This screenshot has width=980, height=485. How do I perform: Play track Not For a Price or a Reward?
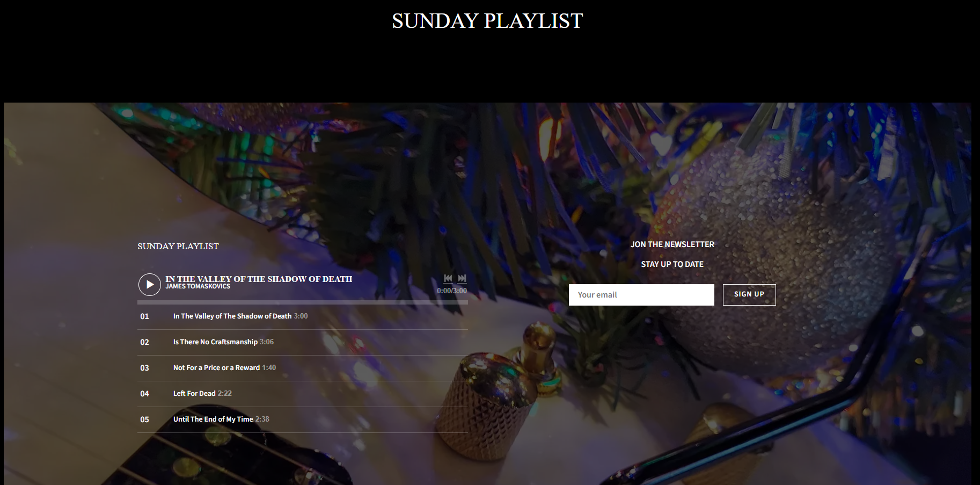(x=303, y=368)
